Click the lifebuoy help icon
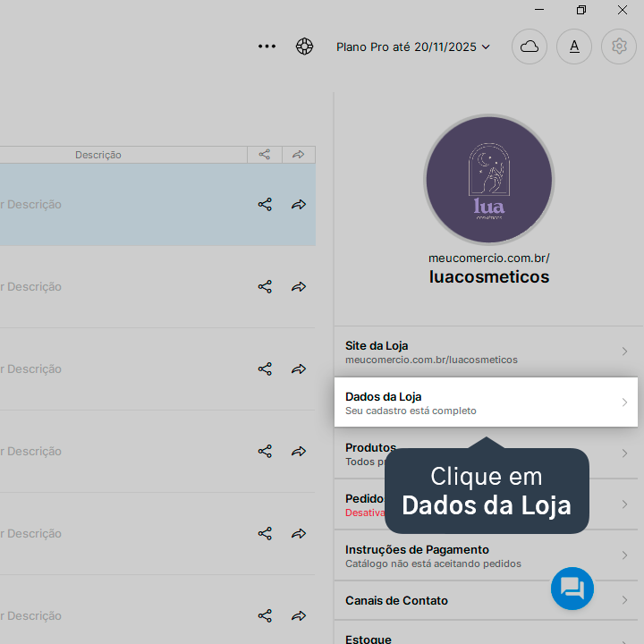This screenshot has width=644, height=644. pos(304,47)
